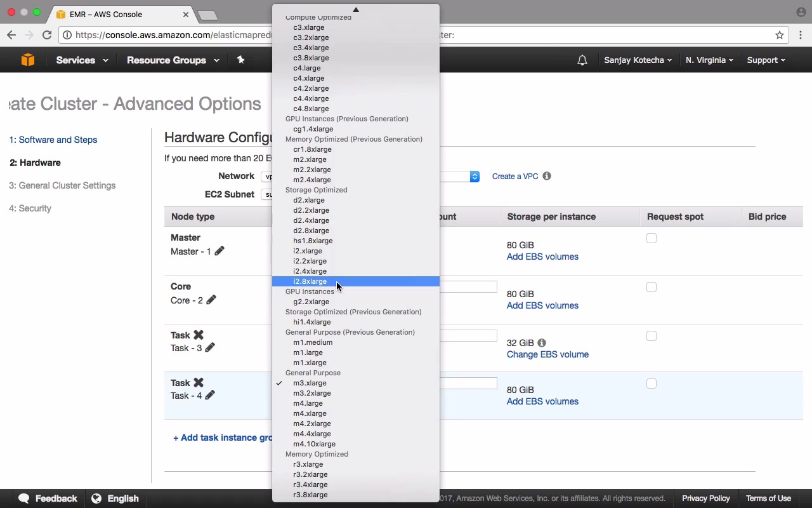Pick the checked m3.xlarge option

click(356, 383)
